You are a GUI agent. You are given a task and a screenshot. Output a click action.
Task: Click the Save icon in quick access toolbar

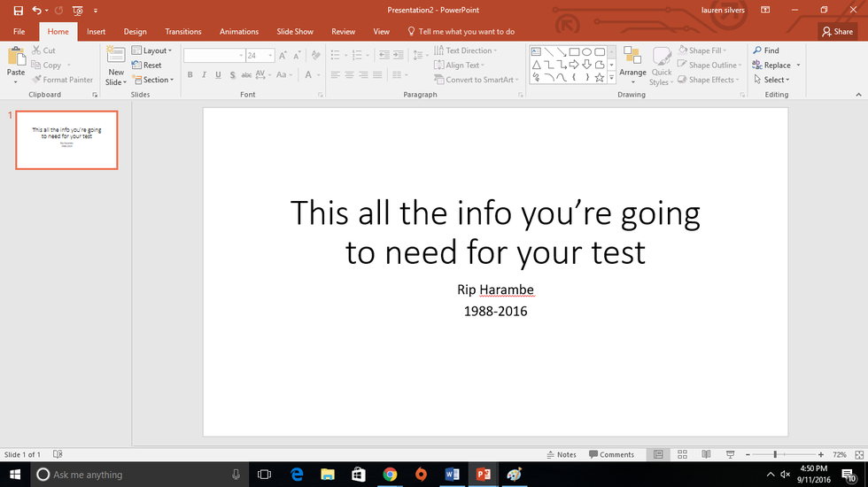(x=18, y=11)
